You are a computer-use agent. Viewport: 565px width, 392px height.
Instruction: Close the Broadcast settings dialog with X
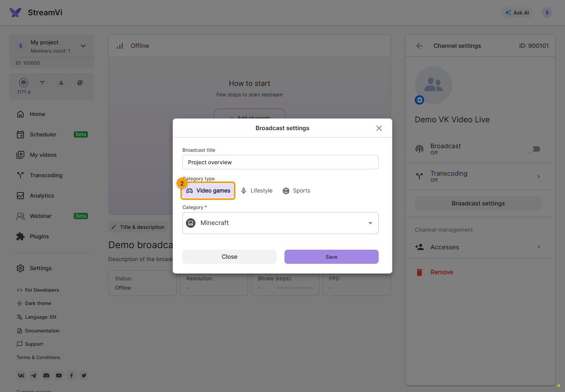[379, 128]
